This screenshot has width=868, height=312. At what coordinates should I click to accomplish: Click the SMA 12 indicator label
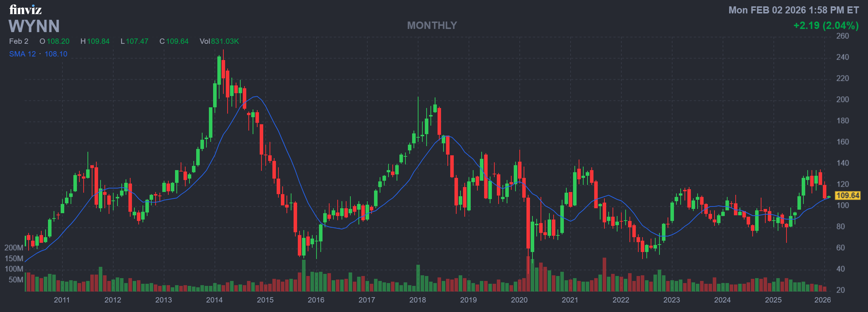pyautogui.click(x=23, y=54)
